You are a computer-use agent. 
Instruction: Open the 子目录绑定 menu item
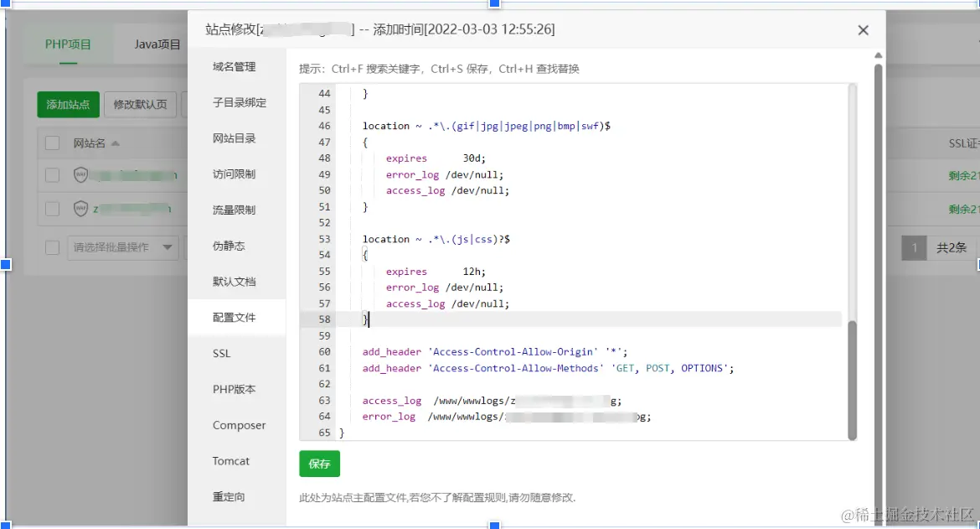(x=240, y=102)
